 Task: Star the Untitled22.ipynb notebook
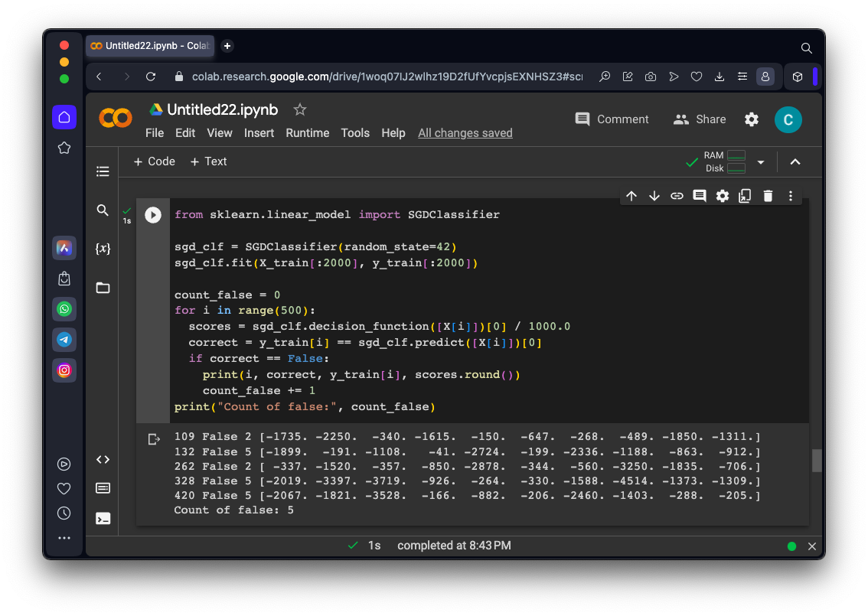[300, 109]
